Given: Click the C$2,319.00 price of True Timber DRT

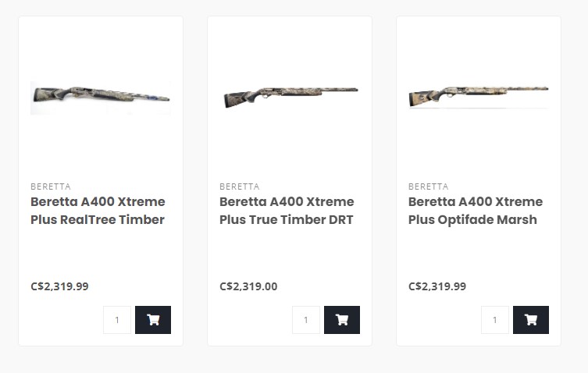Looking at the screenshot, I should tap(248, 286).
